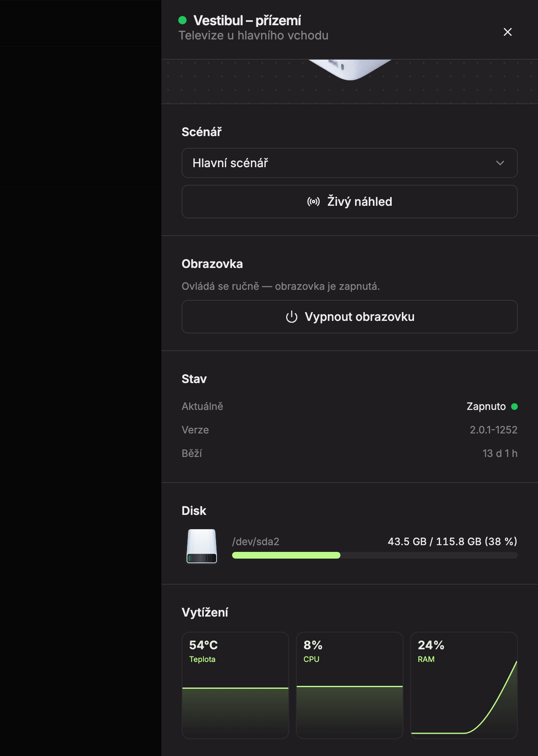
Task: Click the green online status dot in header
Action: tap(182, 20)
